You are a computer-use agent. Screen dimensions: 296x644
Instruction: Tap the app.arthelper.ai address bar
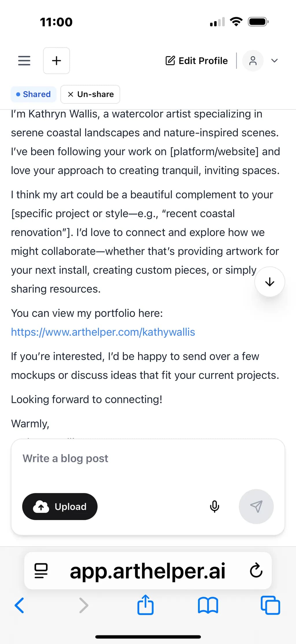[x=148, y=570]
